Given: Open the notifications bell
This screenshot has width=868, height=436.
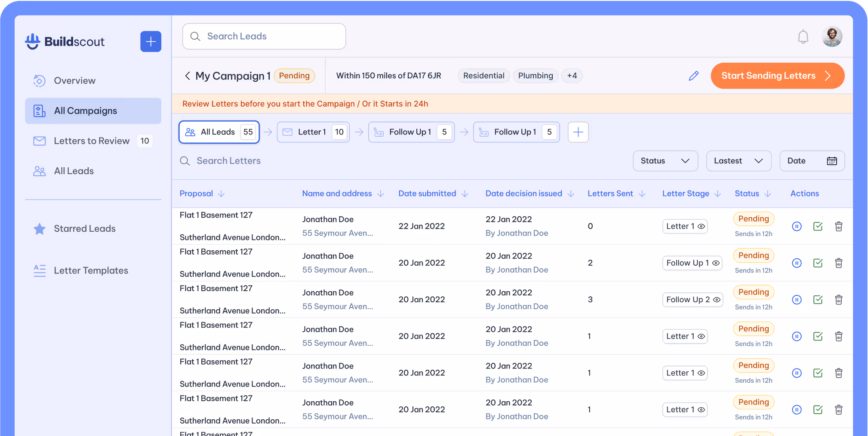Looking at the screenshot, I should tap(803, 37).
